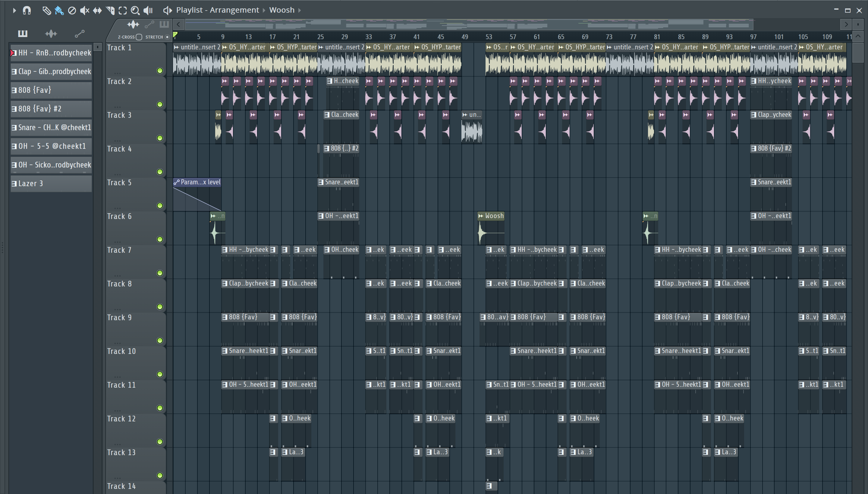
Task: Mute Track 5 via green LED
Action: [159, 206]
